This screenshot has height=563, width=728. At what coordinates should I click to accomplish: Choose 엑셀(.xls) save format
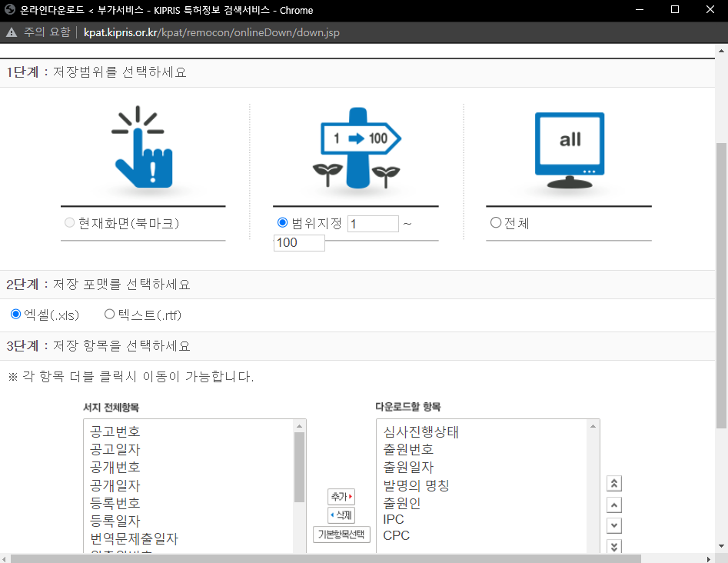(x=16, y=314)
